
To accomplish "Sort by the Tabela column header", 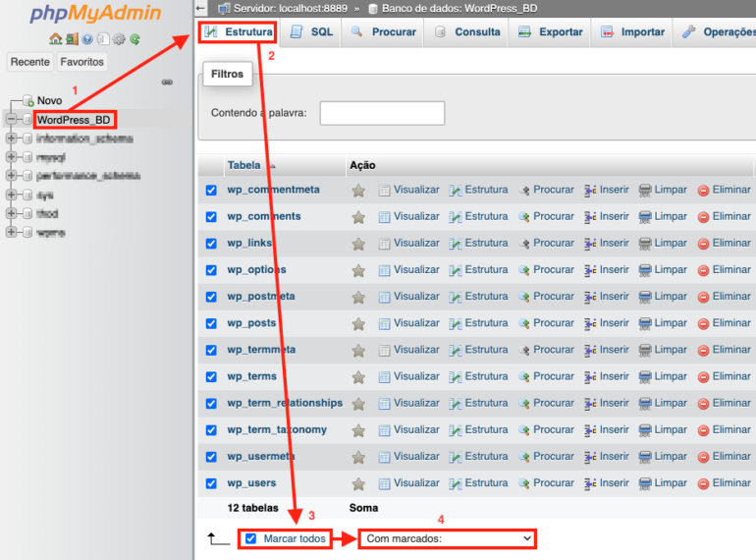I will (x=243, y=165).
